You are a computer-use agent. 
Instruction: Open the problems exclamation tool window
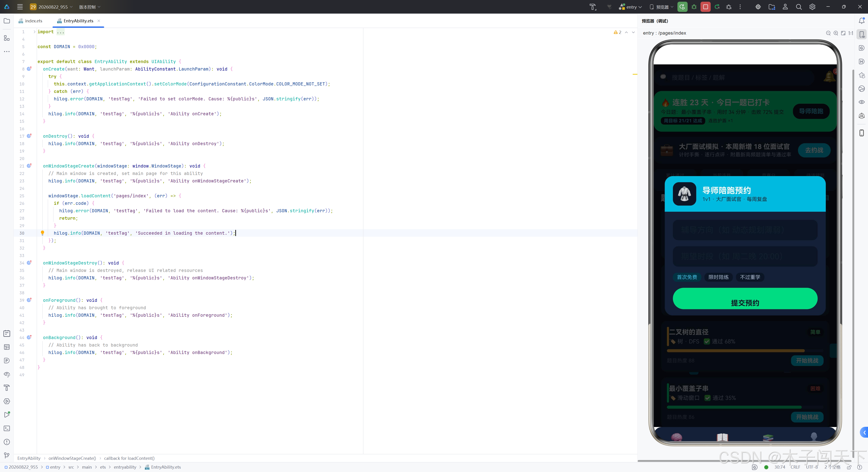[7, 442]
